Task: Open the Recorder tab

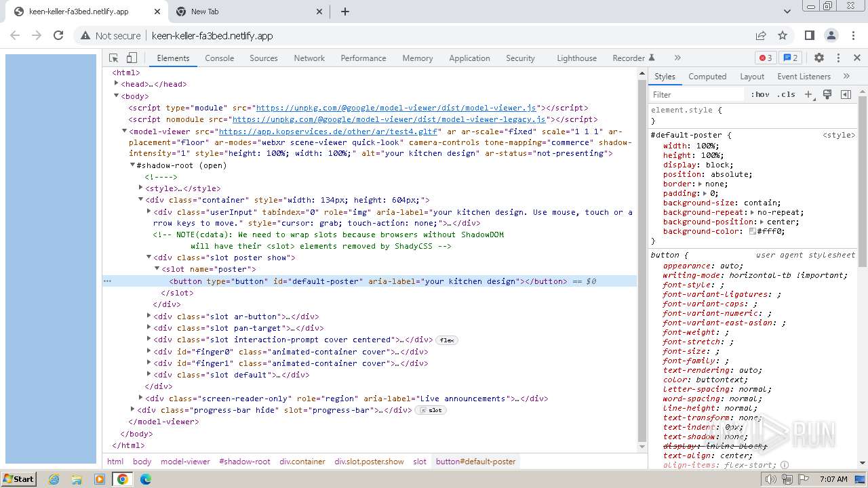Action: (633, 58)
